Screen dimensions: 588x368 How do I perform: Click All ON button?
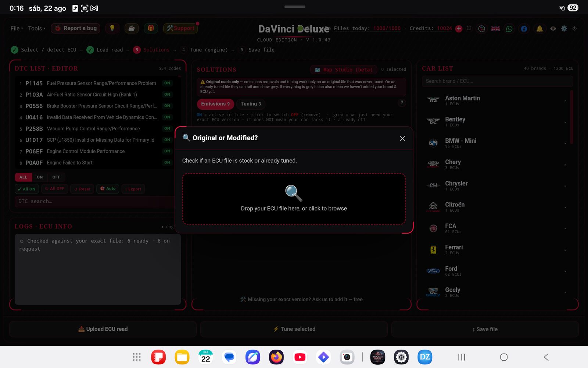click(x=26, y=189)
